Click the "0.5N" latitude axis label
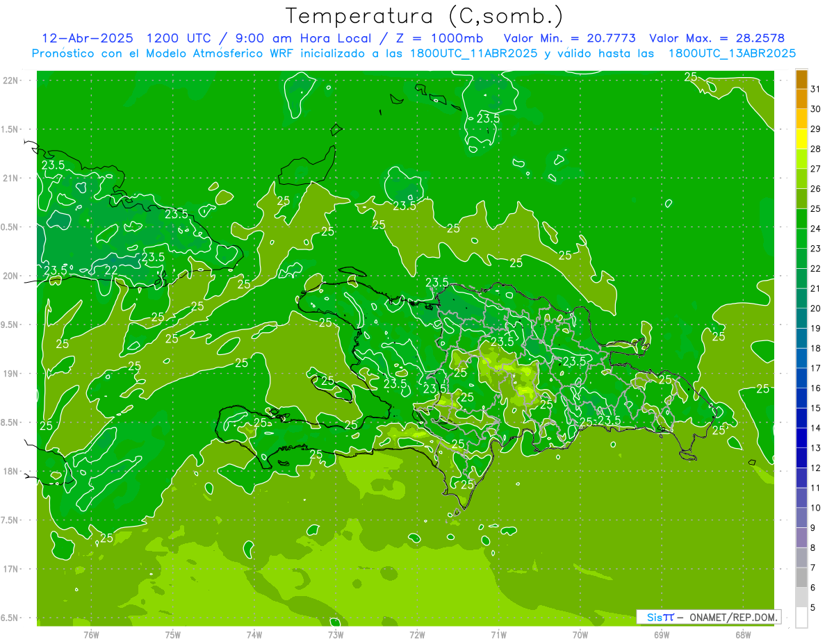This screenshot has width=834, height=644. [x=10, y=227]
